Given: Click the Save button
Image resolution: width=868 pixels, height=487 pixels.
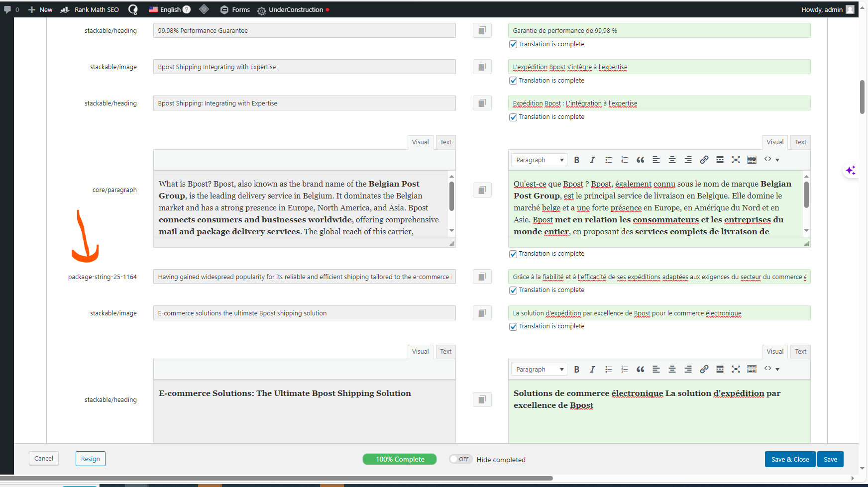Looking at the screenshot, I should tap(831, 459).
